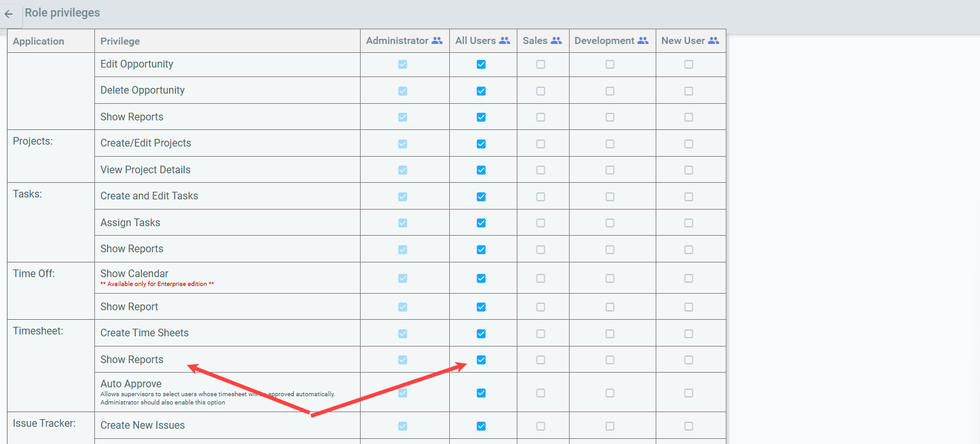
Task: Enable Create Time Sheets for Sales
Action: [x=540, y=334]
